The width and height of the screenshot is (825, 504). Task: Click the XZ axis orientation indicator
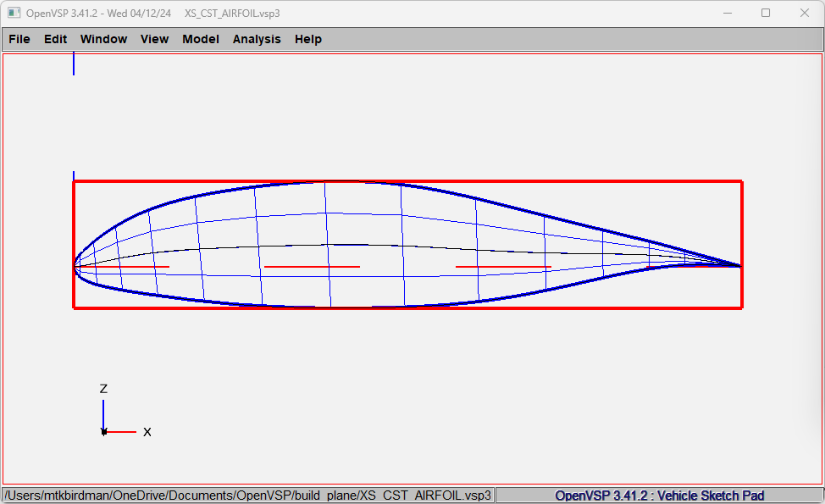pyautogui.click(x=125, y=412)
